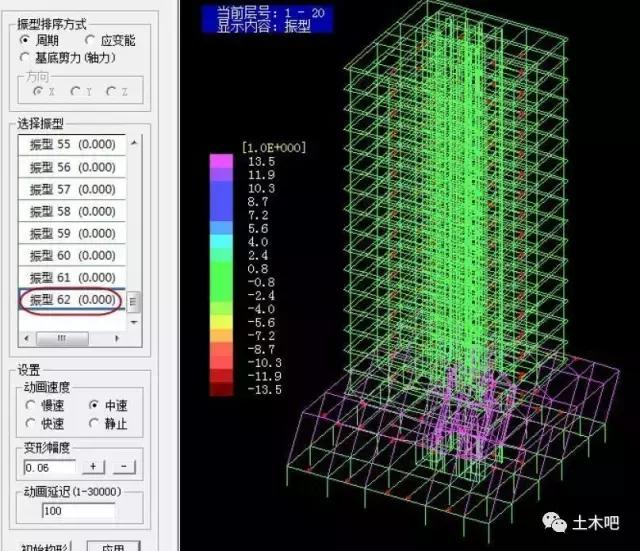Click the 初始构形 button
640x551 pixels.
[x=45, y=547]
